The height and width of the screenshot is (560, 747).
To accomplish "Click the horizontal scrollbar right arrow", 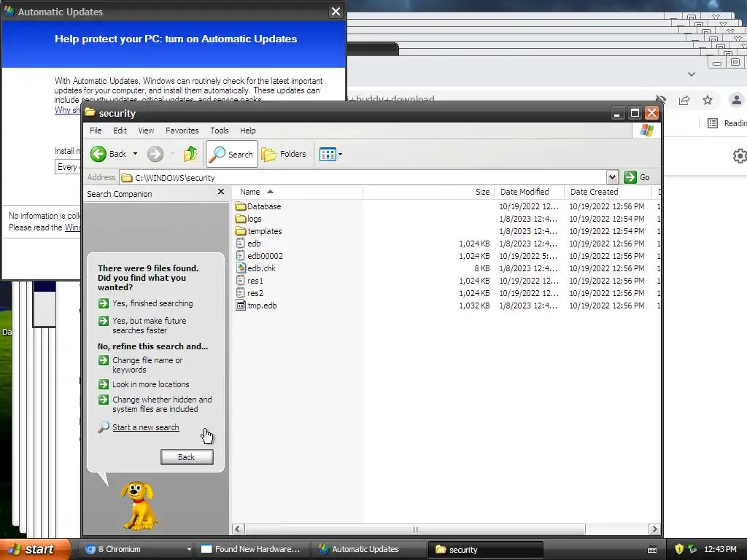I will pyautogui.click(x=654, y=529).
